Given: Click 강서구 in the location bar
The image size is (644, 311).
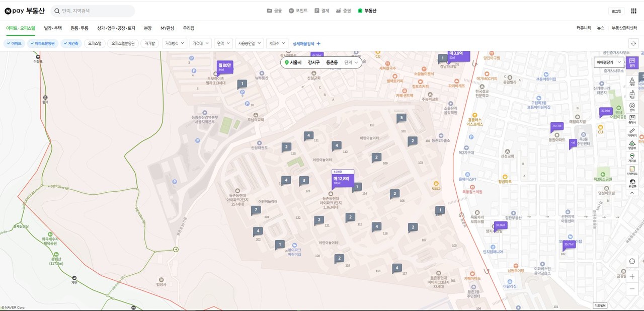Looking at the screenshot, I should (314, 63).
